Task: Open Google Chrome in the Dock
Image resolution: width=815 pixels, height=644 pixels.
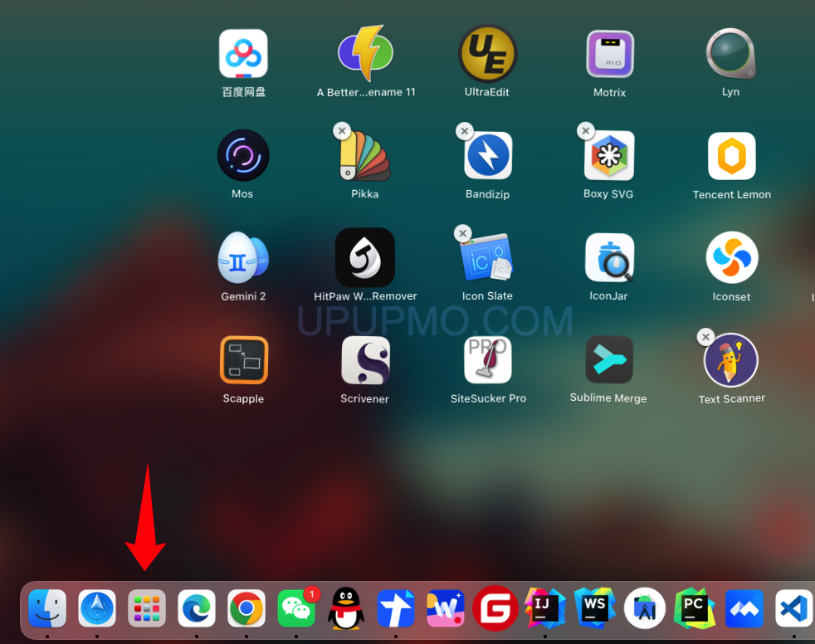Action: 246,608
